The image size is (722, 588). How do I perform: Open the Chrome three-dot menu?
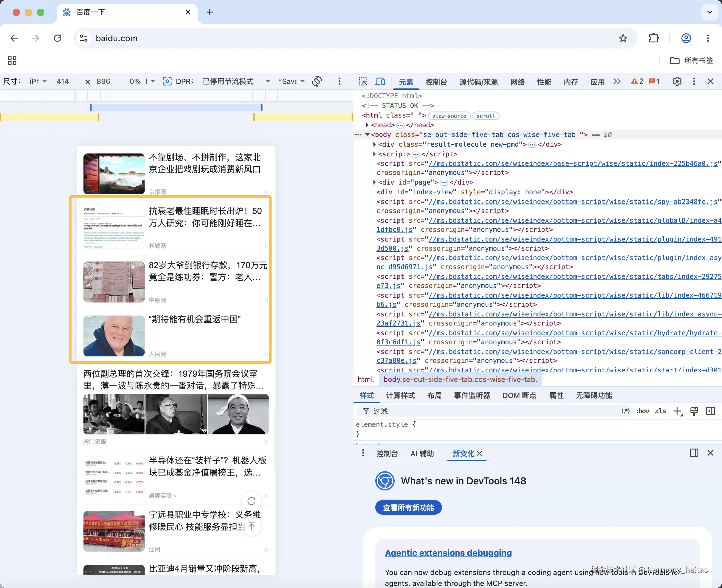(708, 38)
